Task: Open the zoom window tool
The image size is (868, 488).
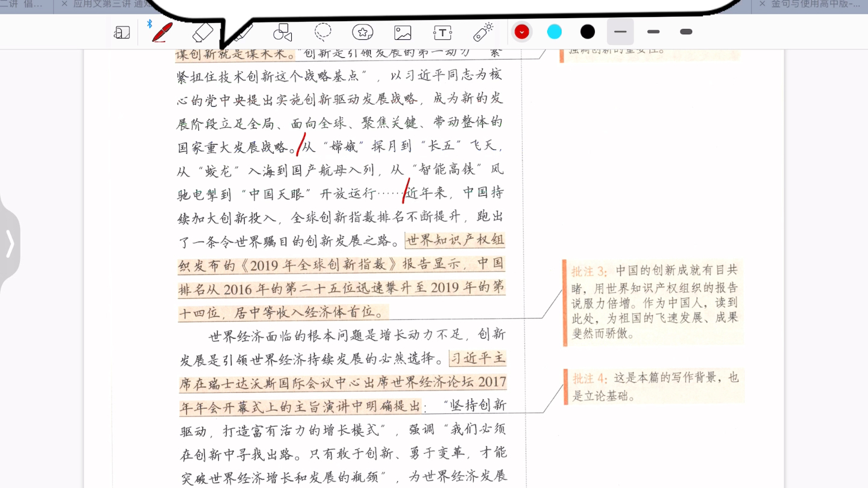Action: 122,33
